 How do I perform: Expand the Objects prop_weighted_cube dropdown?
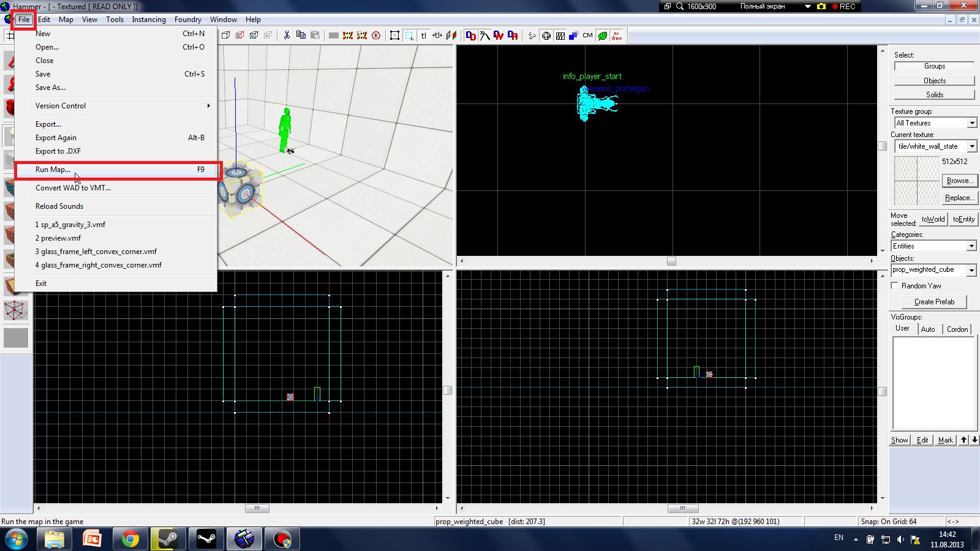point(972,270)
